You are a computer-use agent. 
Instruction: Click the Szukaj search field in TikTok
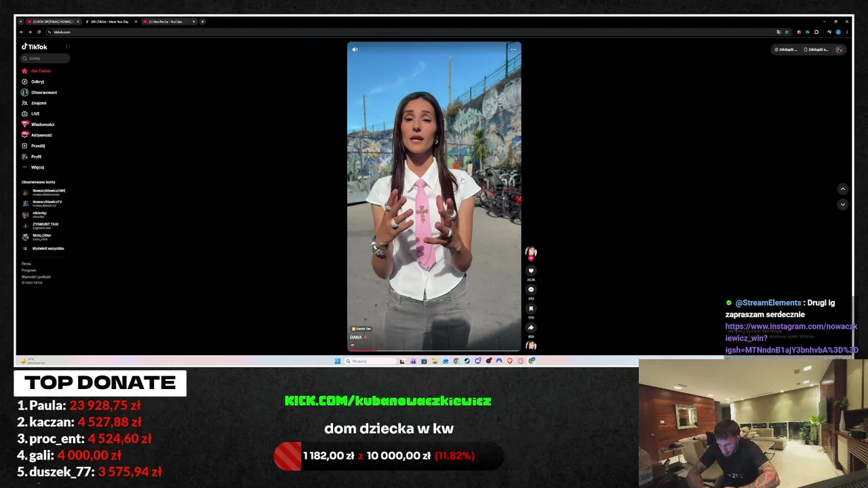[x=45, y=58]
